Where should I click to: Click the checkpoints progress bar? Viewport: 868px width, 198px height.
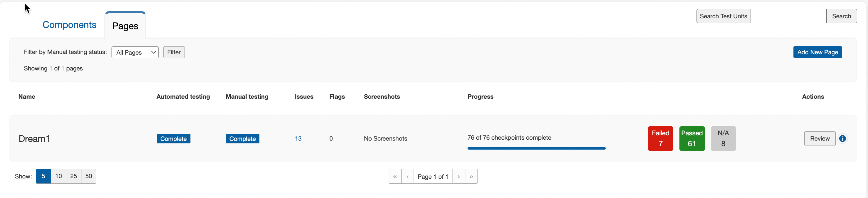[x=536, y=148]
